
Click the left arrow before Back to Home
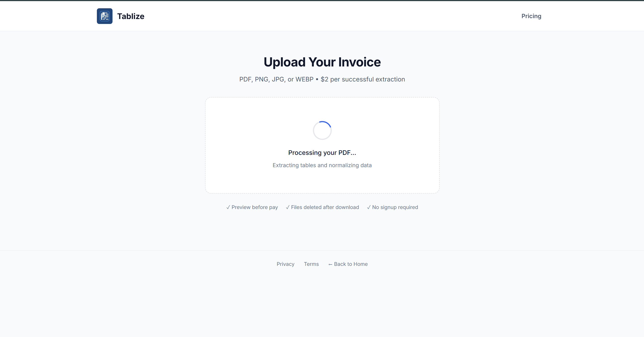pos(330,264)
